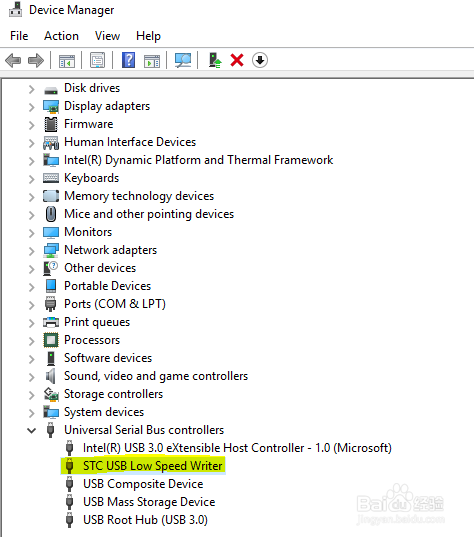Screen dimensions: 474x537
Task: Click the Disable device down-arrow icon
Action: click(260, 61)
